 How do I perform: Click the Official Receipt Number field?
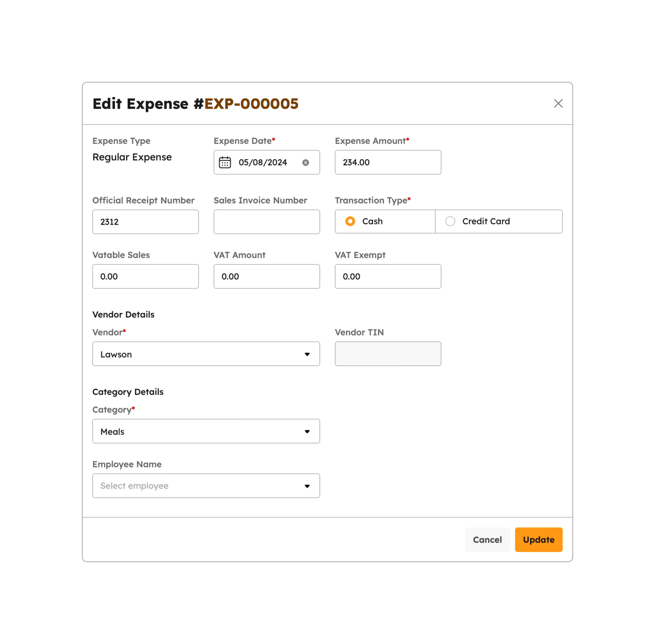tap(145, 222)
